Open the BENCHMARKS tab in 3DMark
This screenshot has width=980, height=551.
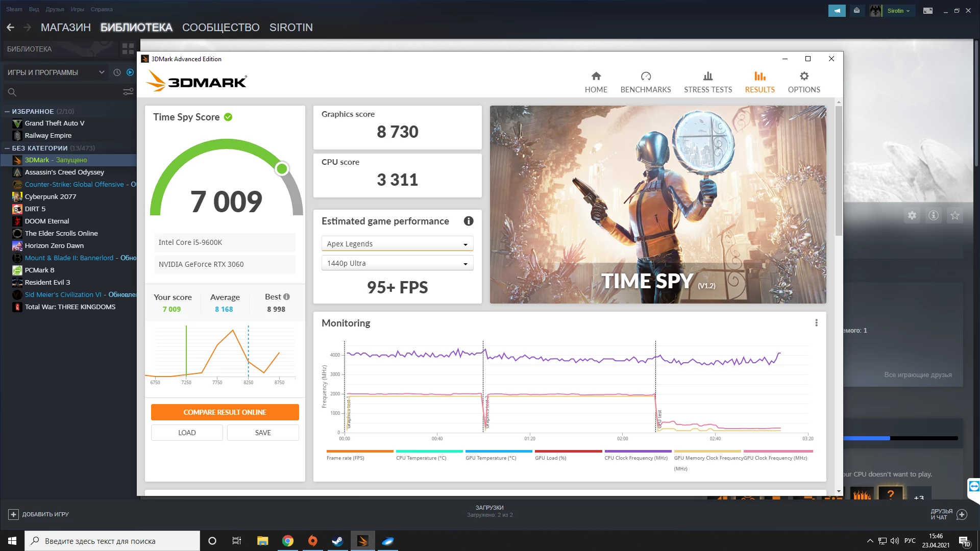pyautogui.click(x=646, y=82)
